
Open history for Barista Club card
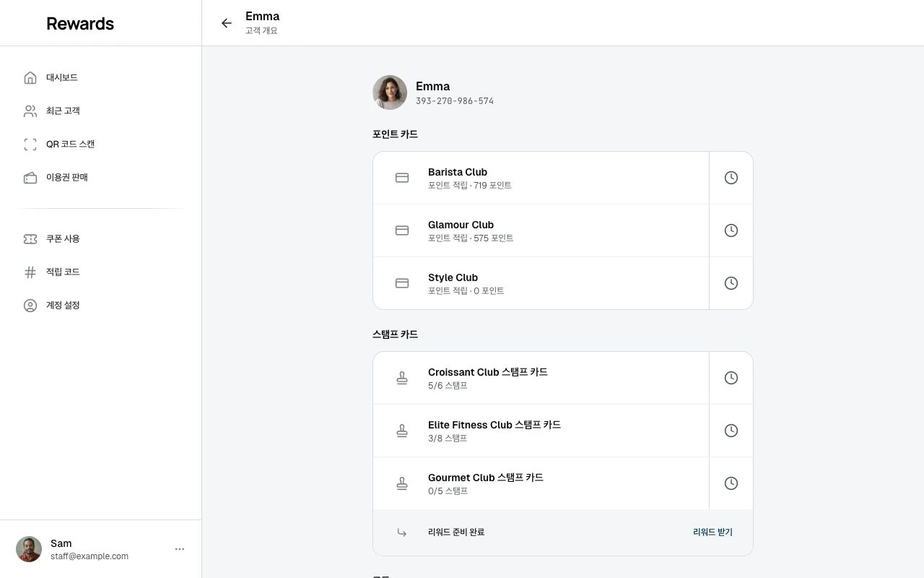point(731,178)
